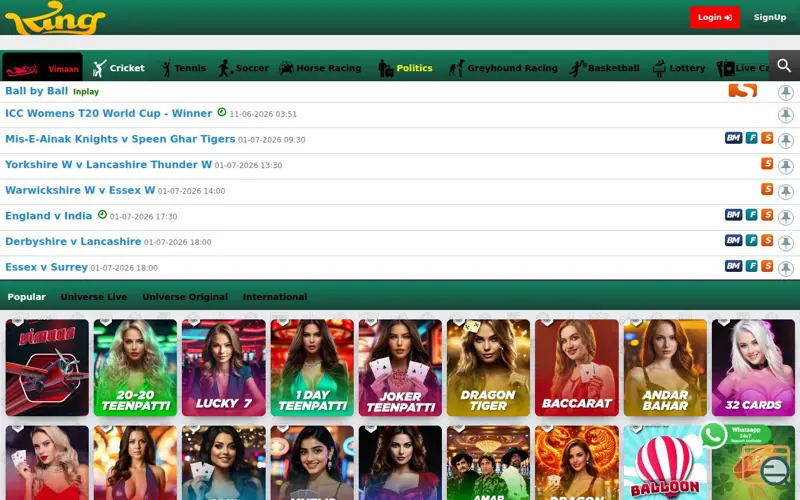Open ICC Womens T20 World Cup Winner
The height and width of the screenshot is (500, 800).
109,113
